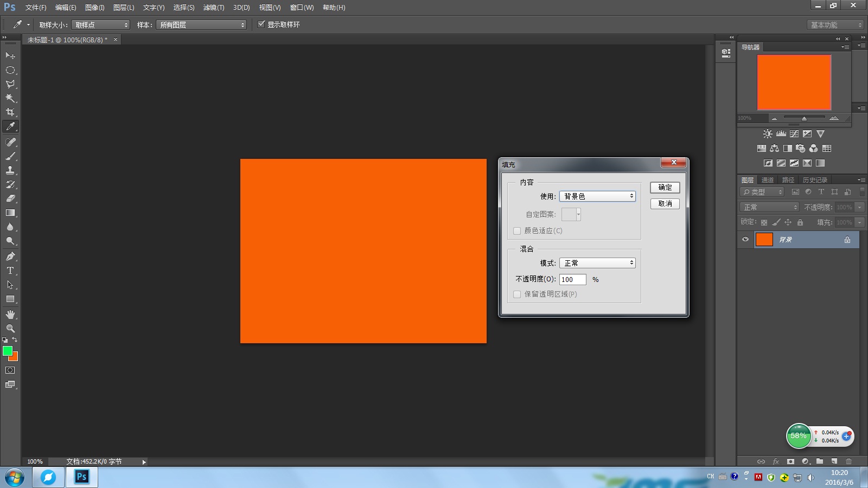Select the Zoom tool
The width and height of the screenshot is (868, 488).
[10, 329]
